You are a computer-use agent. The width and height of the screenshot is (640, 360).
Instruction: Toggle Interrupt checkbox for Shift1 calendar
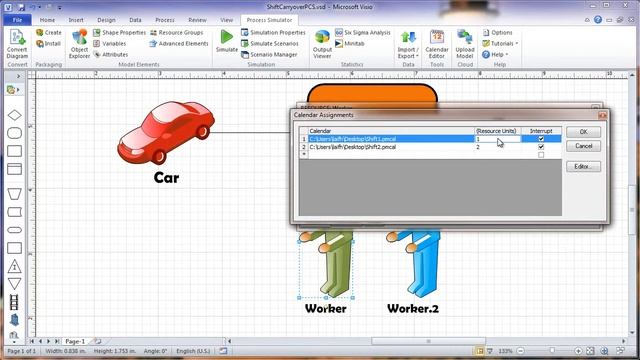(x=541, y=139)
